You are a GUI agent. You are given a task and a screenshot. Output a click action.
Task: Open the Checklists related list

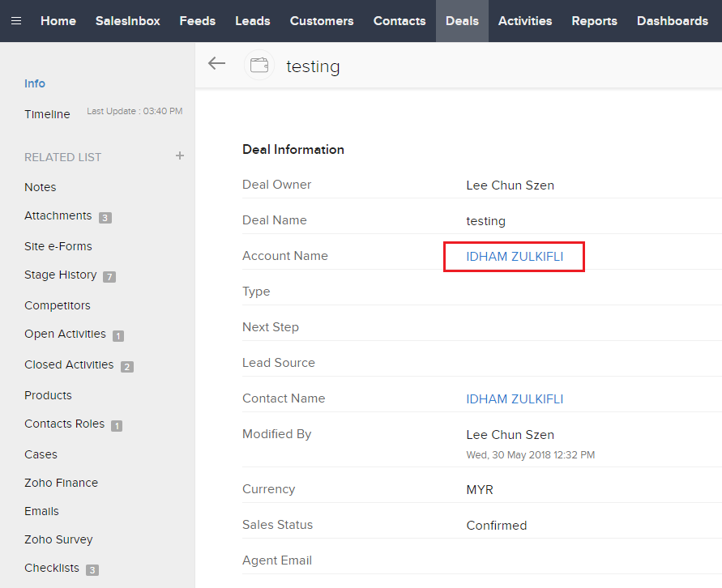52,569
